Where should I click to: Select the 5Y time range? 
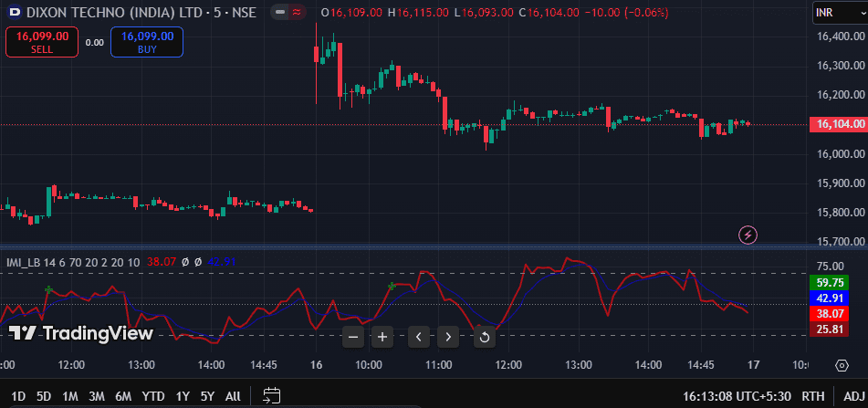pyautogui.click(x=207, y=396)
